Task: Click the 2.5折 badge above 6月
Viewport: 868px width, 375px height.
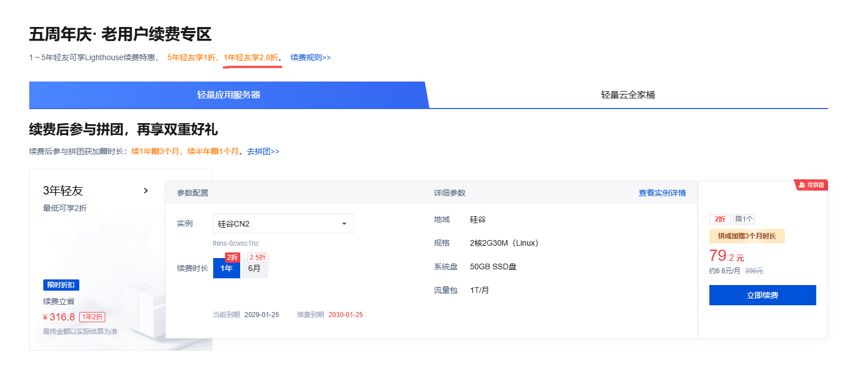Action: [x=258, y=257]
